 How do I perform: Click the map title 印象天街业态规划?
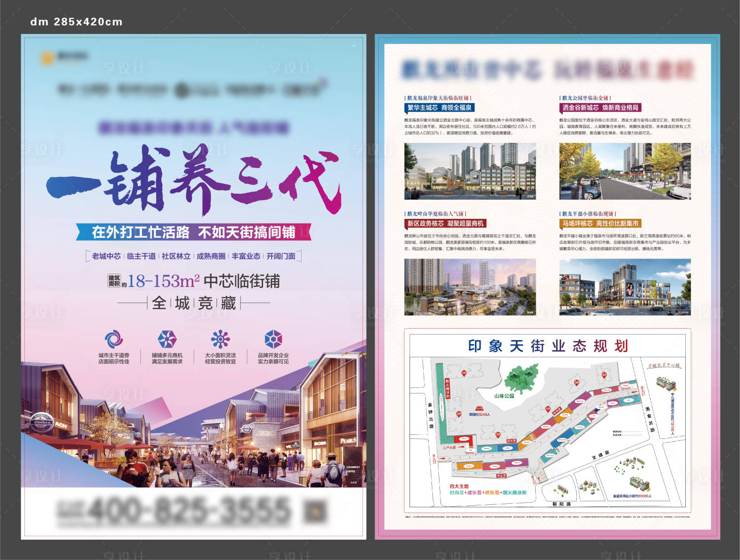[x=548, y=346]
